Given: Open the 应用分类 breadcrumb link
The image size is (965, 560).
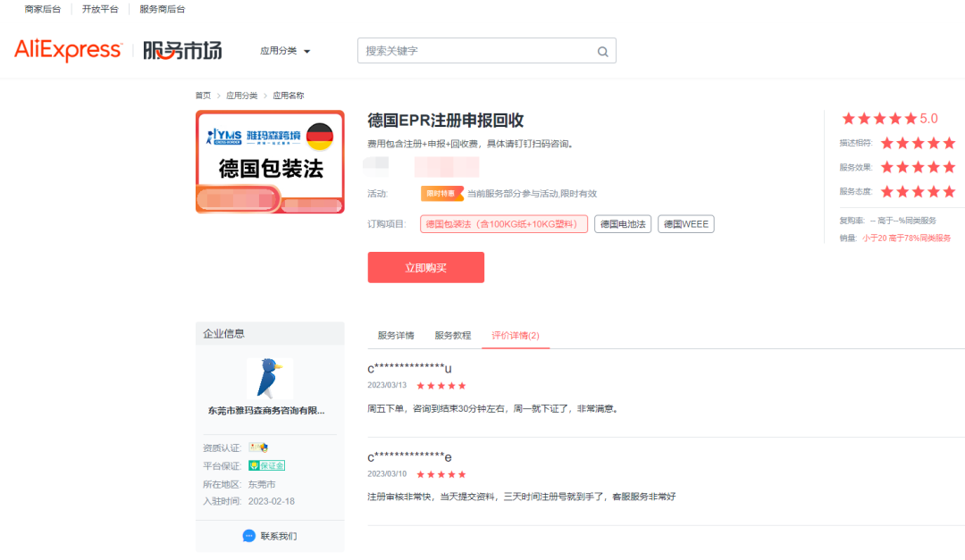Looking at the screenshot, I should (242, 95).
